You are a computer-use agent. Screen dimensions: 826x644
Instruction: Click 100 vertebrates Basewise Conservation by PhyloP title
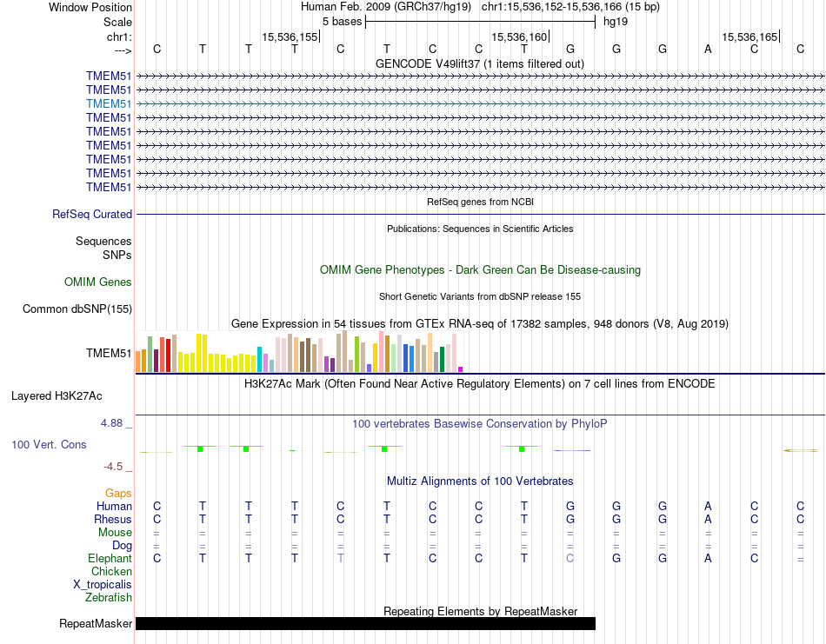[479, 424]
